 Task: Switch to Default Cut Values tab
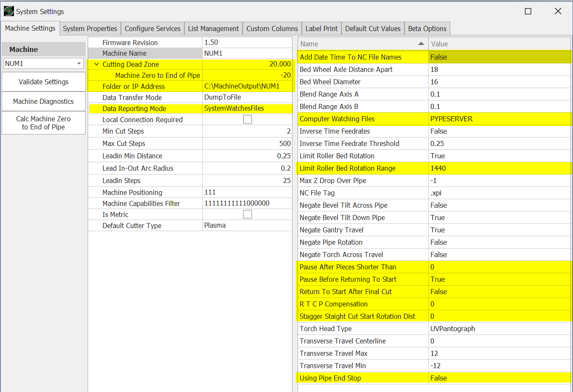372,29
